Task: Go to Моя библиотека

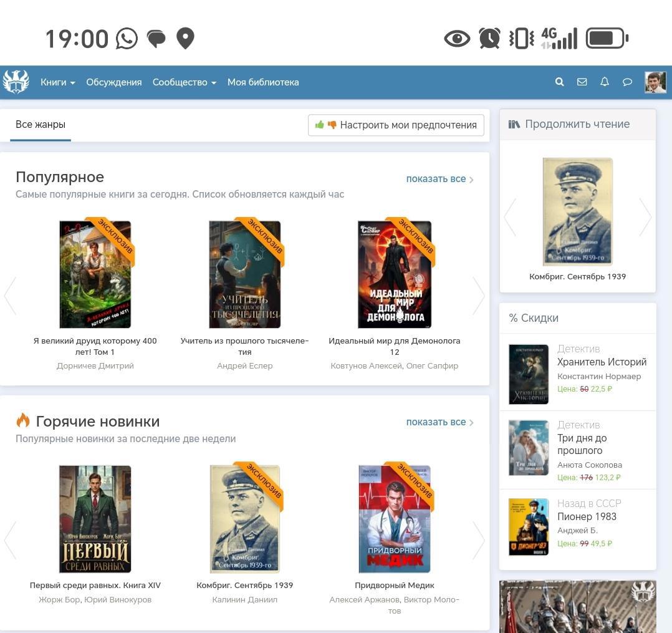Action: coord(263,82)
